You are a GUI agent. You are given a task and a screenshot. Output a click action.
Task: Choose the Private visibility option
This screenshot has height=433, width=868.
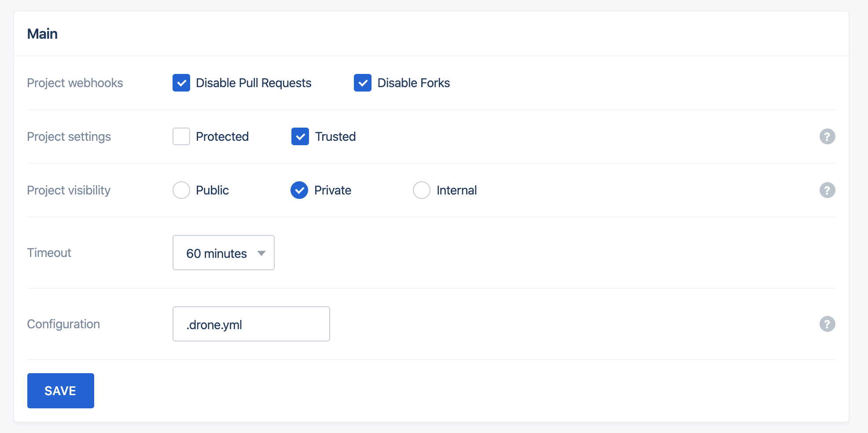pos(299,190)
